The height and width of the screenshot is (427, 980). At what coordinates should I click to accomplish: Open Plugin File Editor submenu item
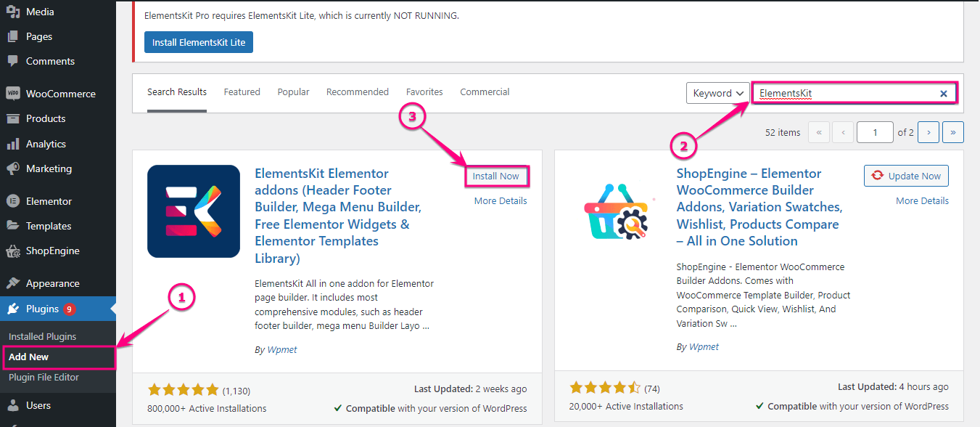pos(44,378)
